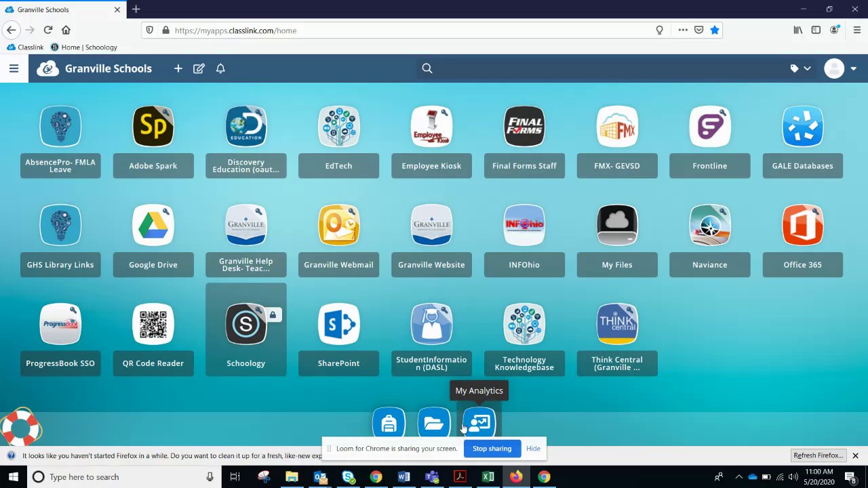Toggle the bookmark star for this page
Viewport: 868px width, 488px height.
pyautogui.click(x=715, y=30)
